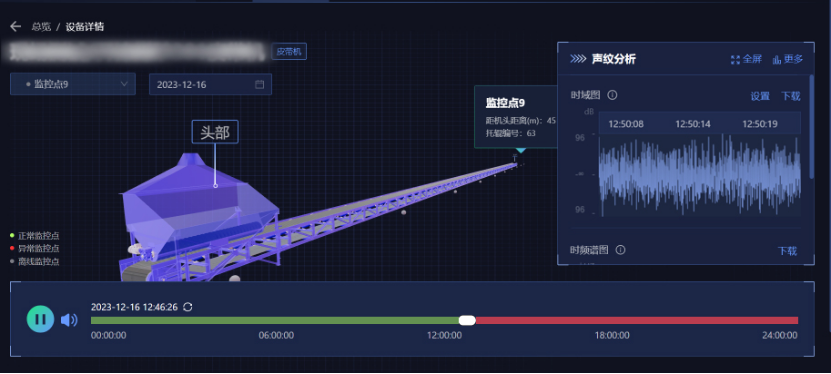831x374 pixels.
Task: Click the white timeline slider handle
Action: click(x=467, y=320)
